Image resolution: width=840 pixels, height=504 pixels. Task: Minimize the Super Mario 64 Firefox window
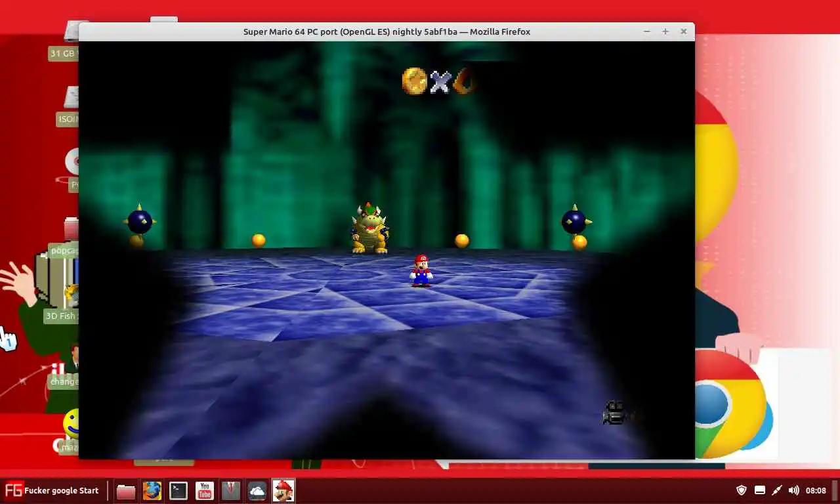click(646, 31)
